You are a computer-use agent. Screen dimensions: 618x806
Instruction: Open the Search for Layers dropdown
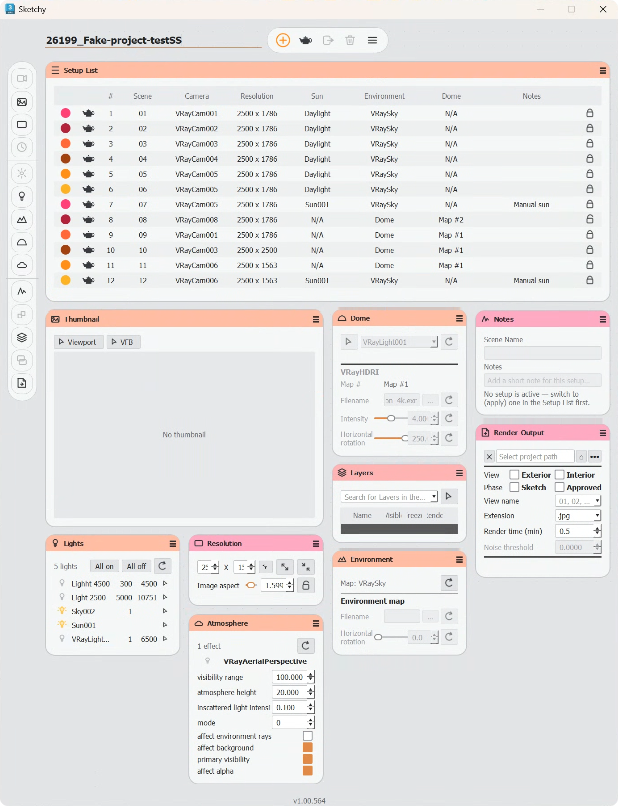(389, 497)
